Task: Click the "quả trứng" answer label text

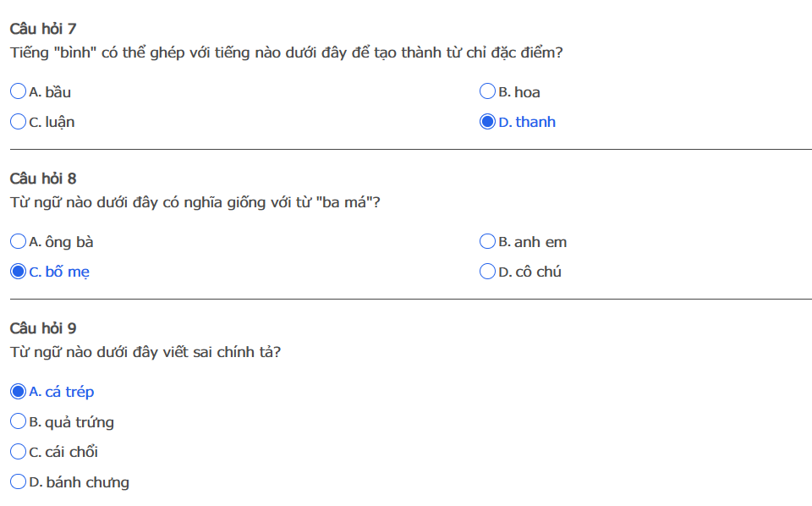Action: 79,422
